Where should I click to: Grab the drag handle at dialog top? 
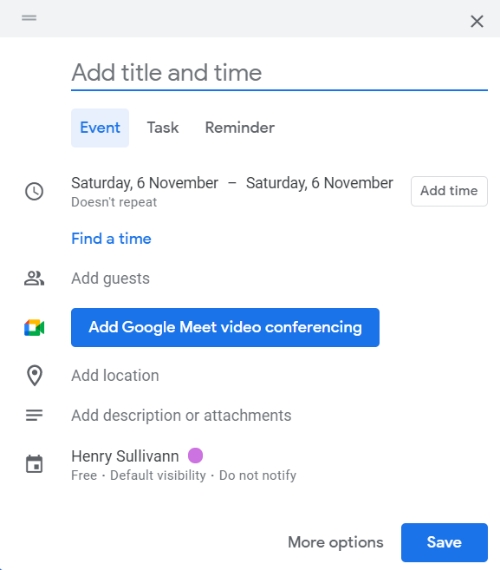point(29,17)
